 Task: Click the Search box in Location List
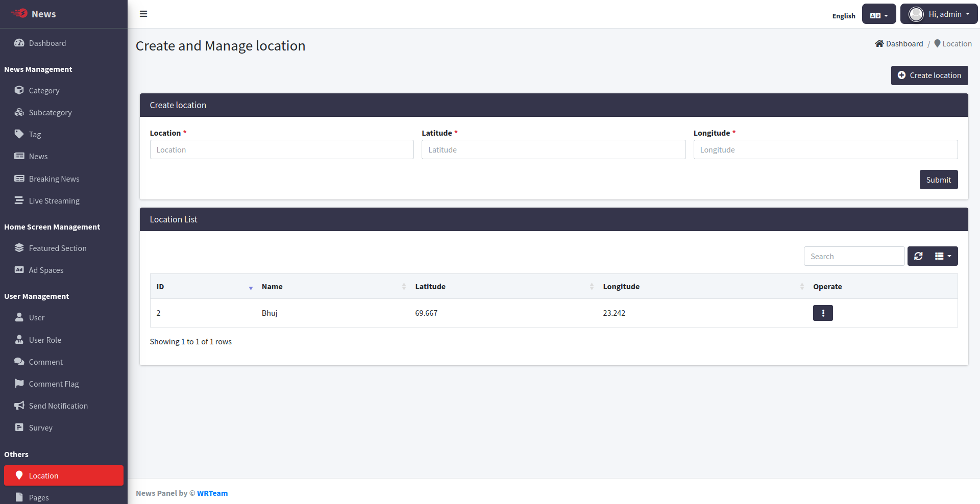pyautogui.click(x=853, y=256)
